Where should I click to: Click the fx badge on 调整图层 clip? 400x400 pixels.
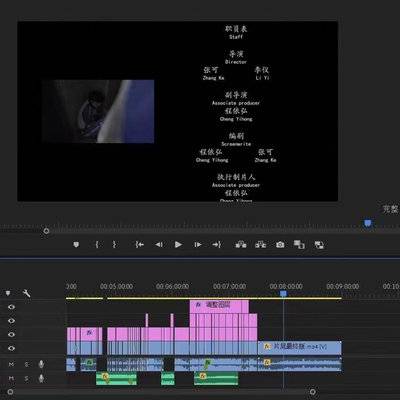coord(198,305)
